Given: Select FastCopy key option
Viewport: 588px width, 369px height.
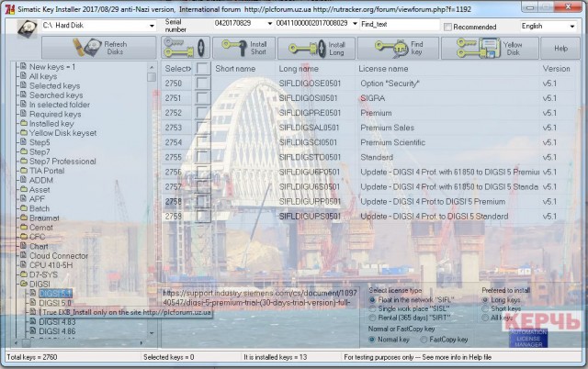Looking at the screenshot, I should pos(424,340).
